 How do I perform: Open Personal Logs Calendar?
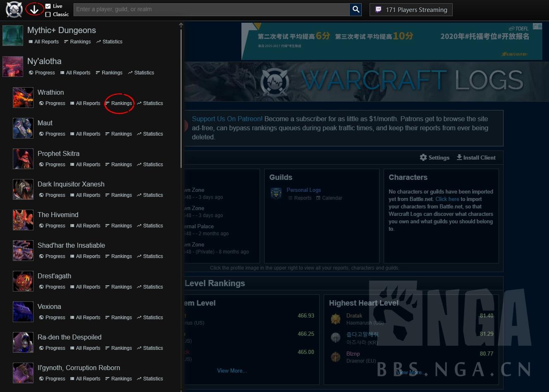(x=329, y=198)
